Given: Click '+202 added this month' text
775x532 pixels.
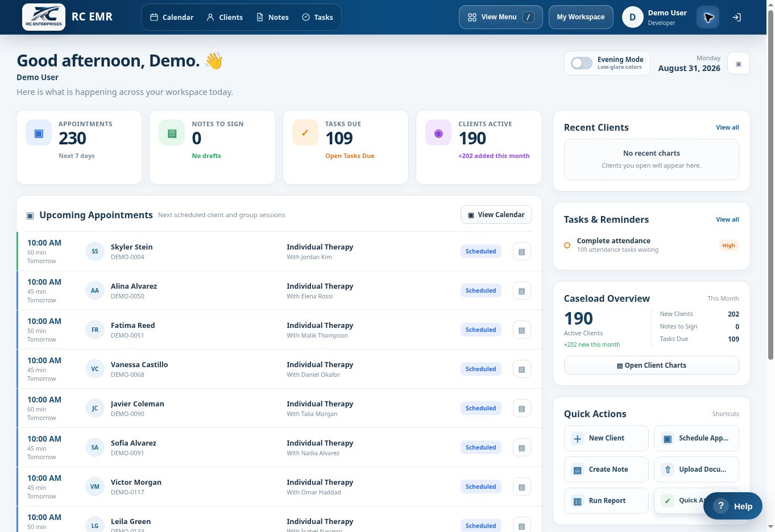Looking at the screenshot, I should pos(494,156).
